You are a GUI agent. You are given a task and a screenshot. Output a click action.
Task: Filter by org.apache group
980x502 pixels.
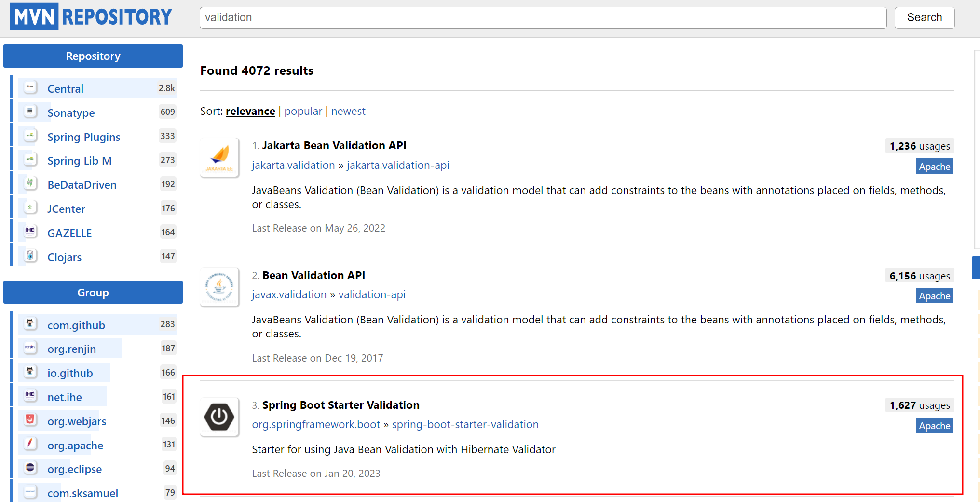(x=75, y=446)
